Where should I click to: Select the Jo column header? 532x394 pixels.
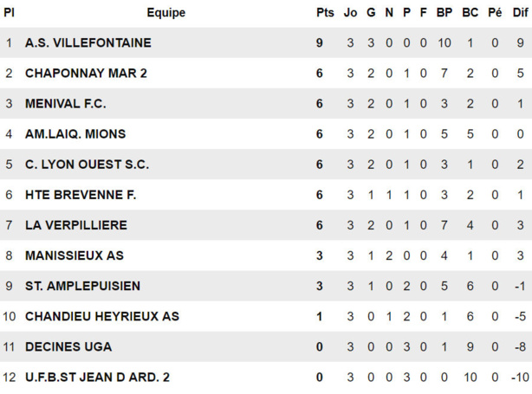350,13
